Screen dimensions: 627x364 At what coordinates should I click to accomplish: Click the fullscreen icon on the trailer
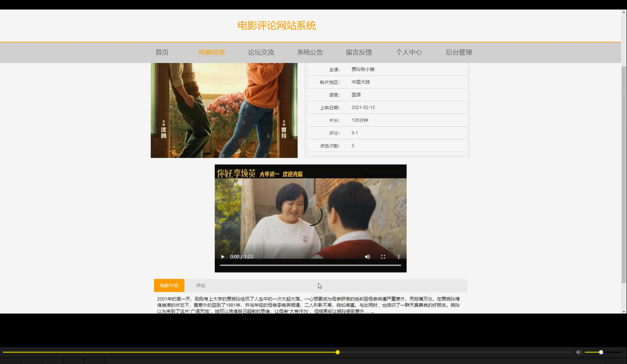[383, 256]
